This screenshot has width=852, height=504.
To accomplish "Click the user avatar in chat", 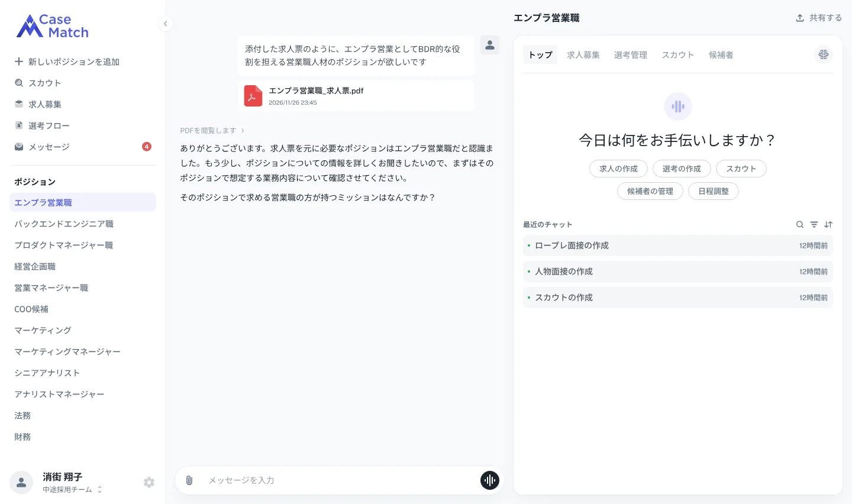I will pos(490,45).
